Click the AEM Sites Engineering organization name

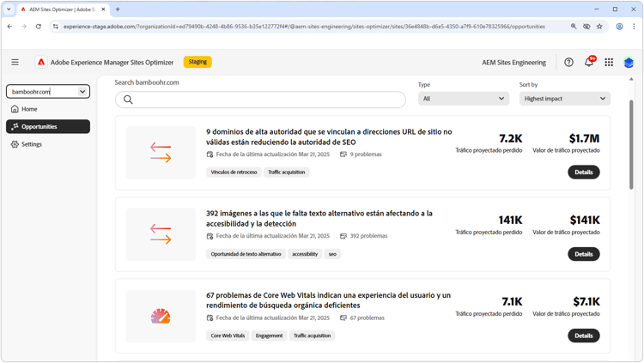(x=513, y=63)
